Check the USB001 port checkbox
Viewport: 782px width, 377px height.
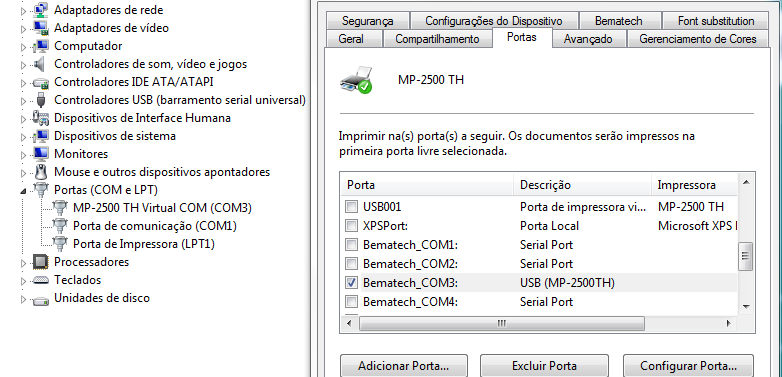pyautogui.click(x=352, y=206)
